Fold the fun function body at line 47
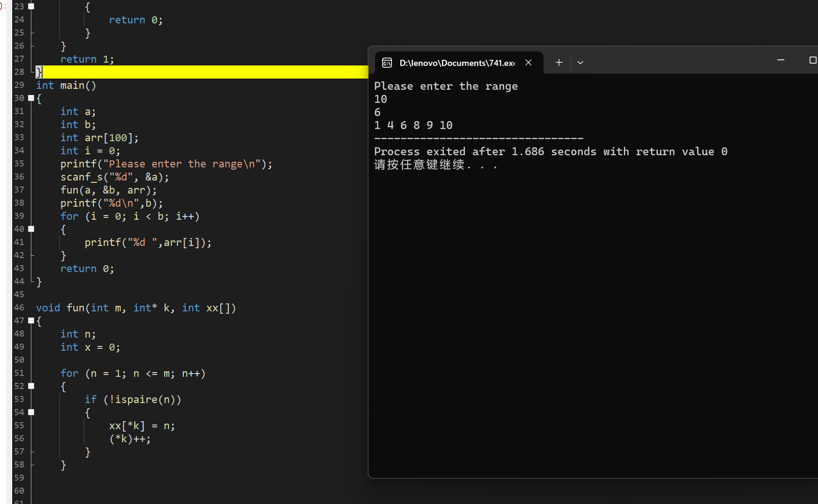818x504 pixels. coord(31,321)
